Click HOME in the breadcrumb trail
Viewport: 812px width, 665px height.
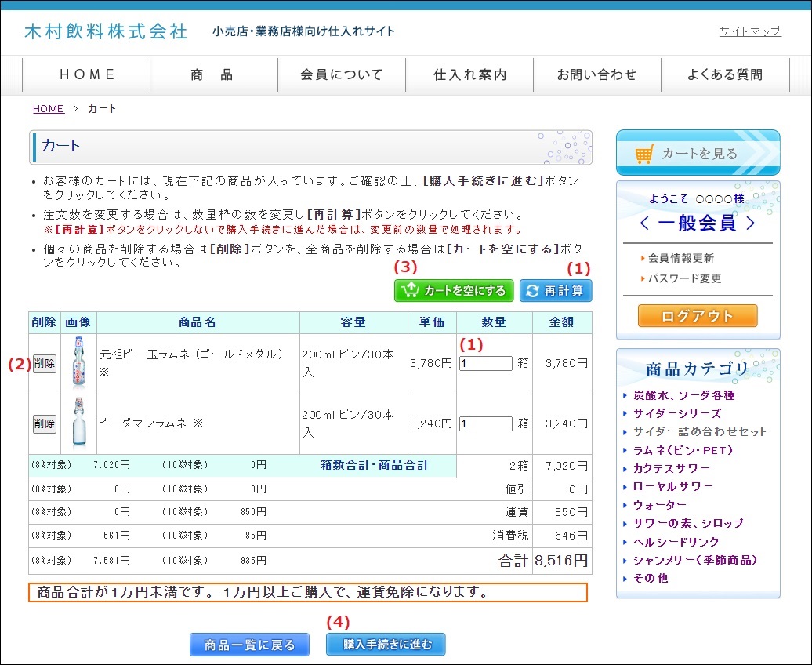[48, 109]
